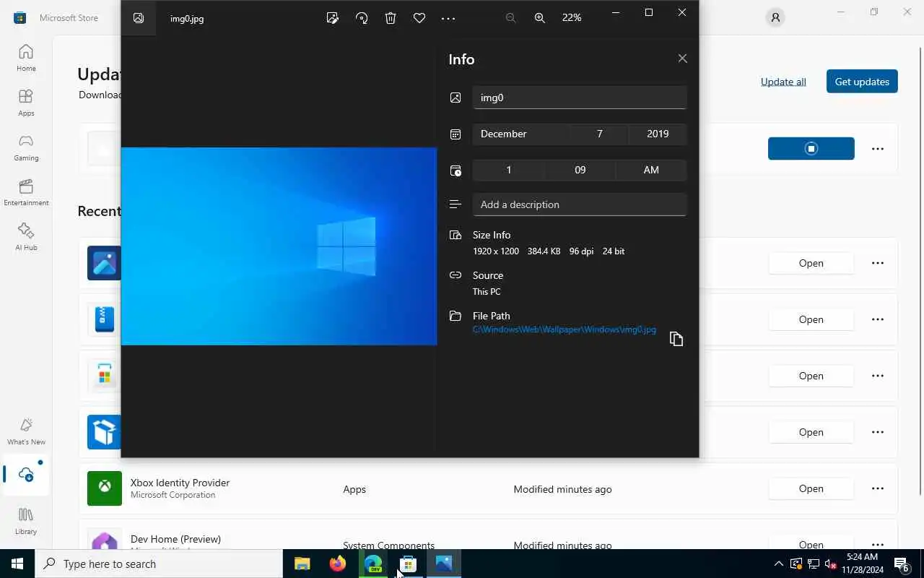This screenshot has height=578, width=924.
Task: Click the Edit image icon in Photos toolbar
Action: pos(333,18)
